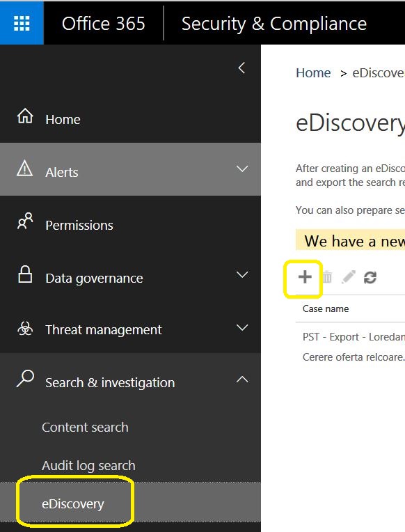Click the edit pencil icon
The width and height of the screenshot is (405, 532).
[x=349, y=277]
